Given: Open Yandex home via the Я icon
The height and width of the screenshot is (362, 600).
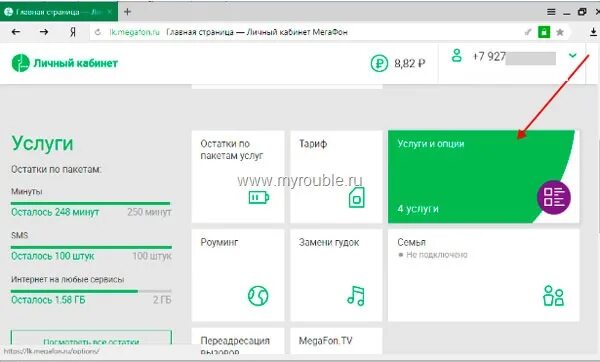Looking at the screenshot, I should point(73,32).
